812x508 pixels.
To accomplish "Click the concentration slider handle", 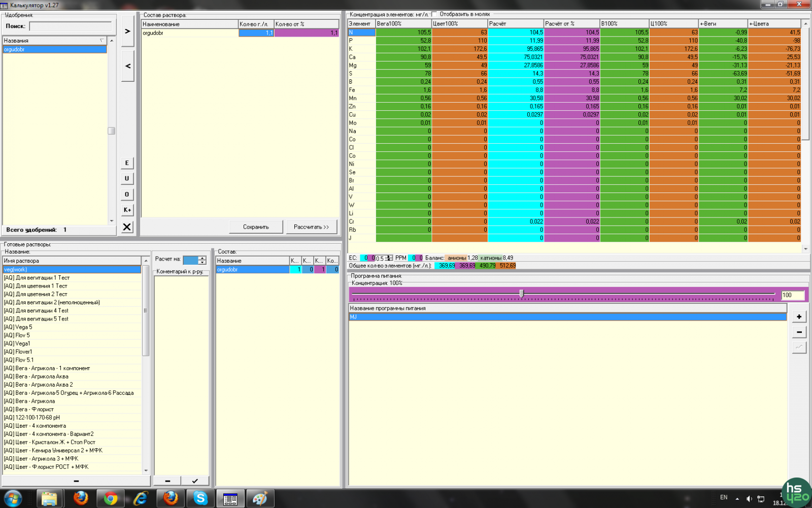I will tap(521, 294).
